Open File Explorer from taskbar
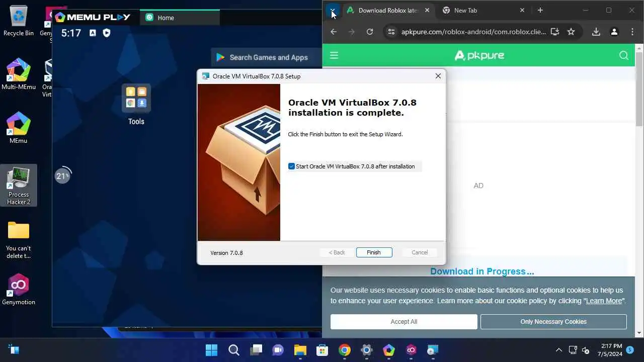The height and width of the screenshot is (362, 644). (x=300, y=350)
